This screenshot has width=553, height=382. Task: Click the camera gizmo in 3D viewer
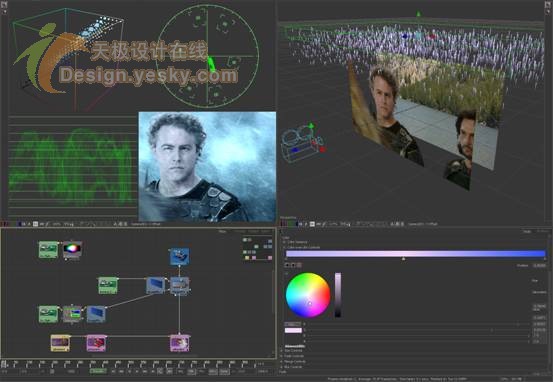303,144
